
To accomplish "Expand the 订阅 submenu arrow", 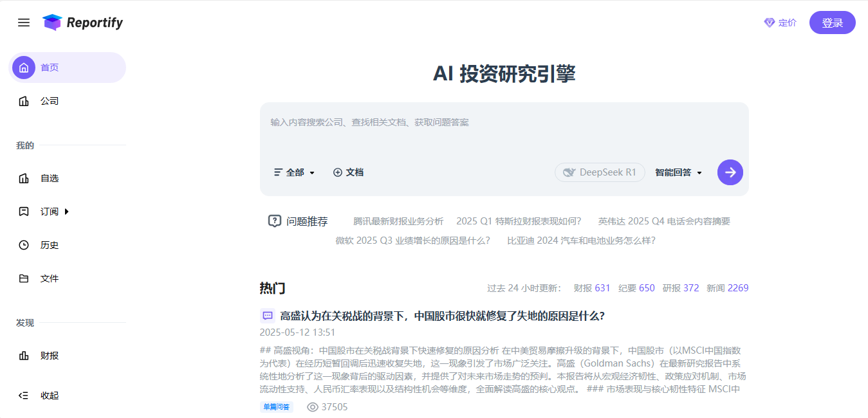I will (66, 212).
